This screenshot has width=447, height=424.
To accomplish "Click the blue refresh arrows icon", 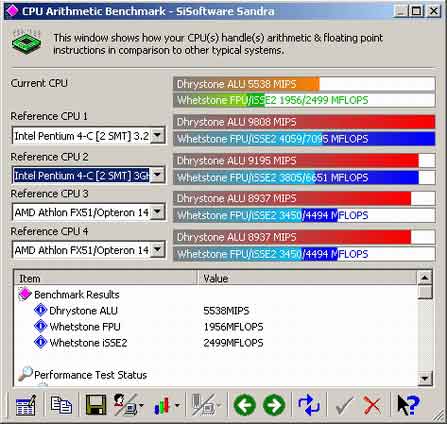I will 308,405.
